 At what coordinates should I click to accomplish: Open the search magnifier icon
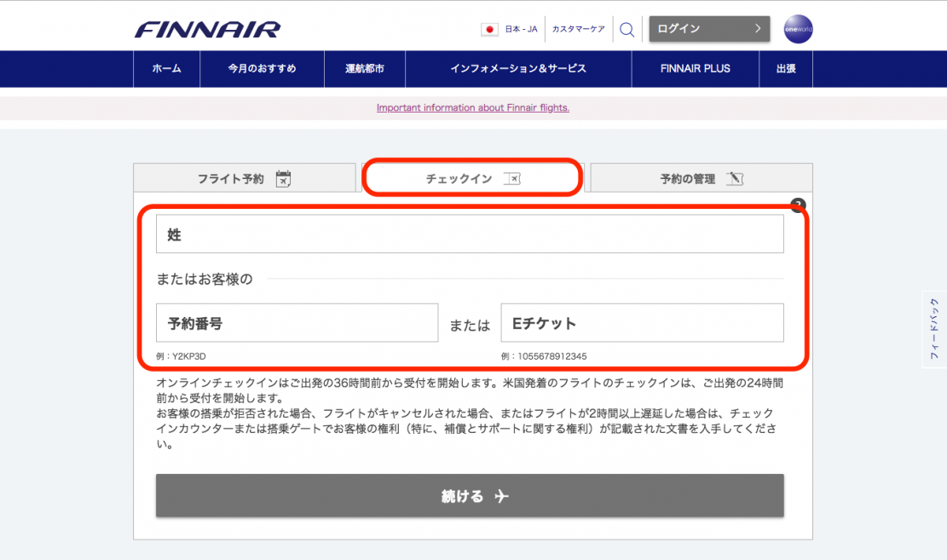(x=627, y=29)
